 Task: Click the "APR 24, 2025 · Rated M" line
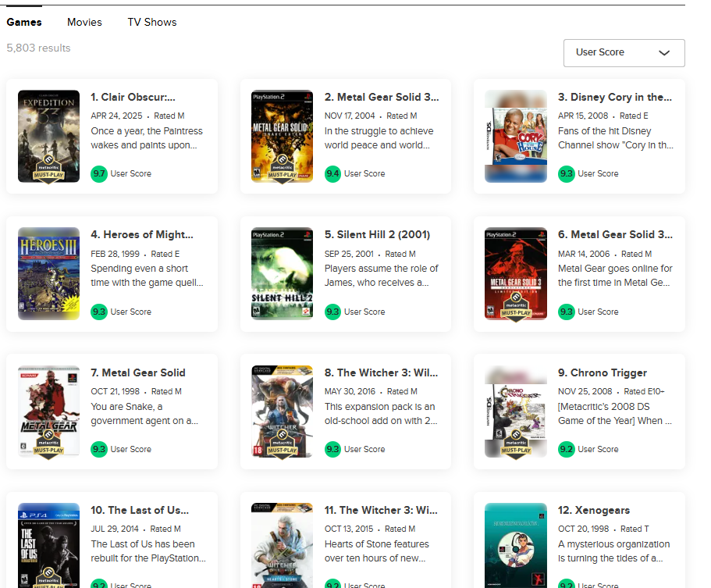click(137, 116)
